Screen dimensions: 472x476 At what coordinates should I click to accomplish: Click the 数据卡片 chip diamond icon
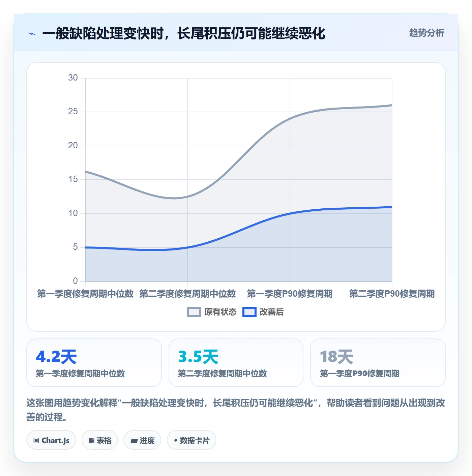coord(176,440)
